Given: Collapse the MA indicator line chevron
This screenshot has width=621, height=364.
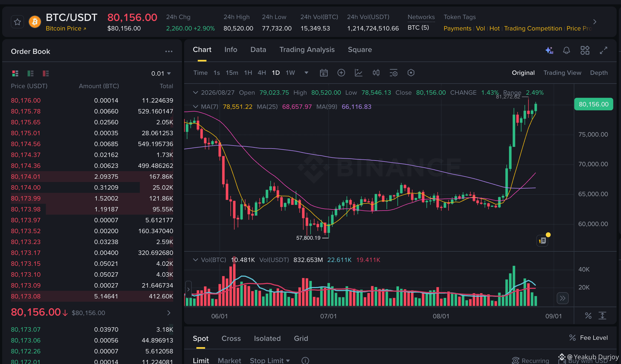Looking at the screenshot, I should pos(195,107).
